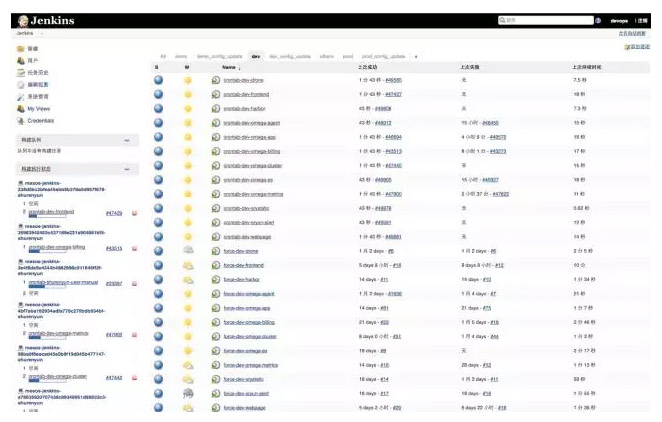662x422 pixels.
Task: Open the users people icon in the sidebar
Action: point(21,60)
